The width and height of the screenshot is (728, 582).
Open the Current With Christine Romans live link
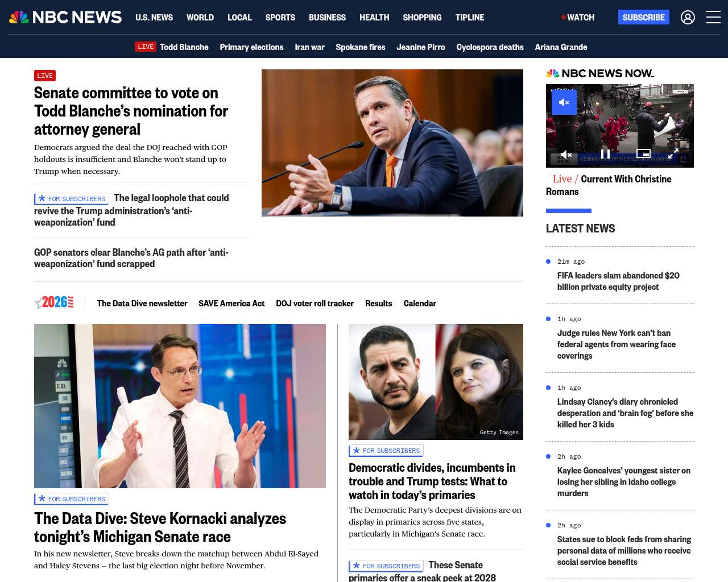(x=609, y=185)
